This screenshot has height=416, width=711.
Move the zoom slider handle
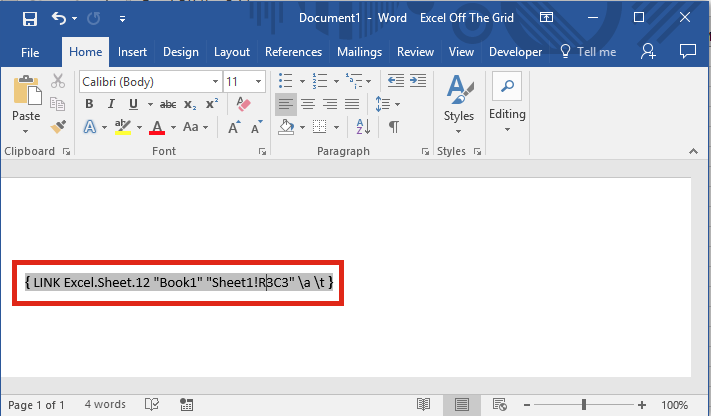[x=584, y=404]
